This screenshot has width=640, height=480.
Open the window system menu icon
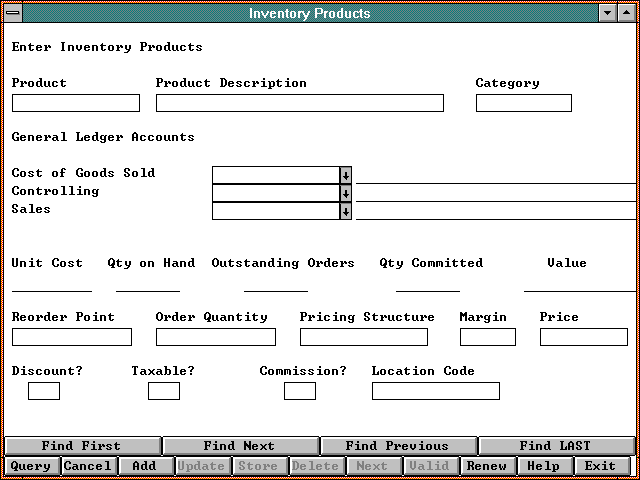point(11,13)
